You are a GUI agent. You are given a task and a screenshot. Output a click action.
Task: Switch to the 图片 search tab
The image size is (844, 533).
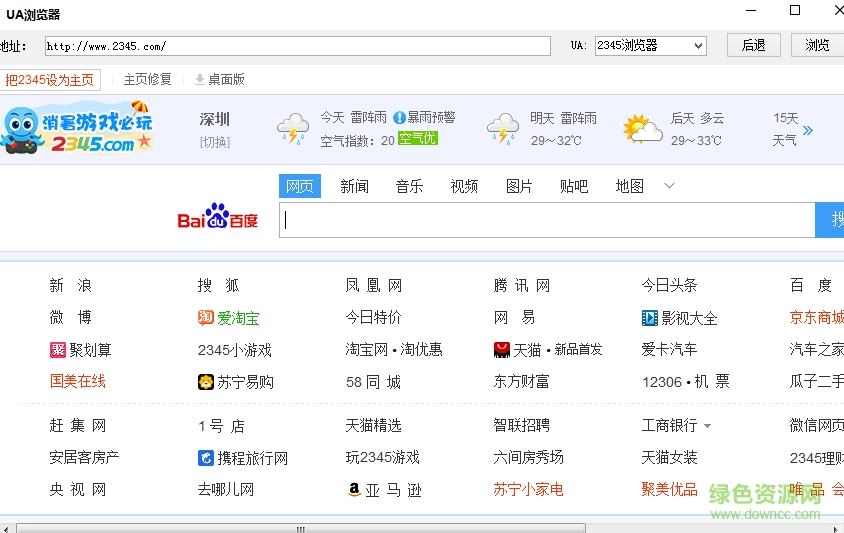click(519, 186)
